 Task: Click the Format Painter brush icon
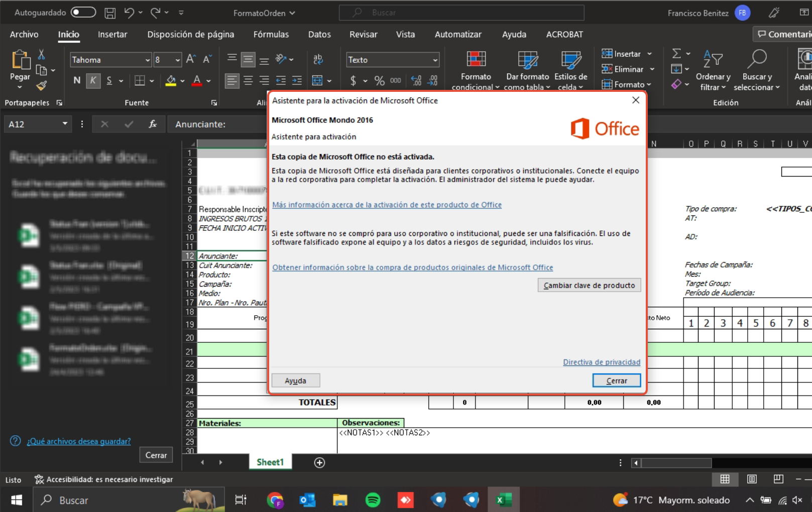(x=42, y=86)
